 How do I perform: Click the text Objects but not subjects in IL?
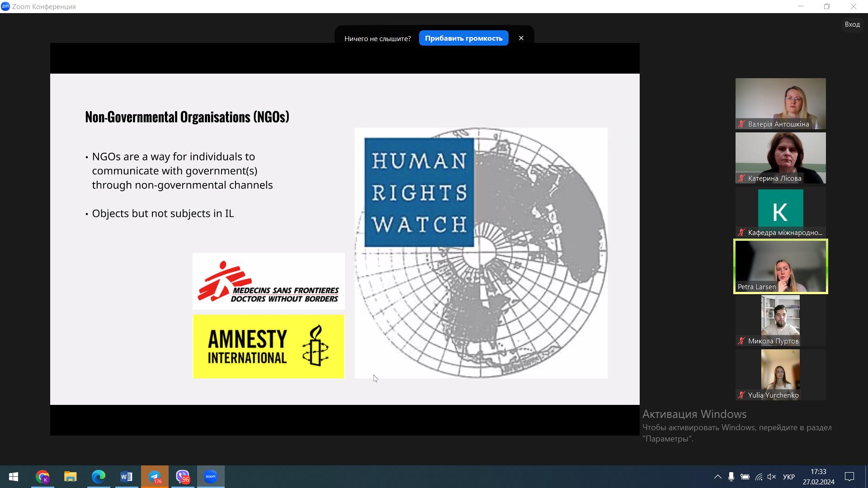coord(163,213)
